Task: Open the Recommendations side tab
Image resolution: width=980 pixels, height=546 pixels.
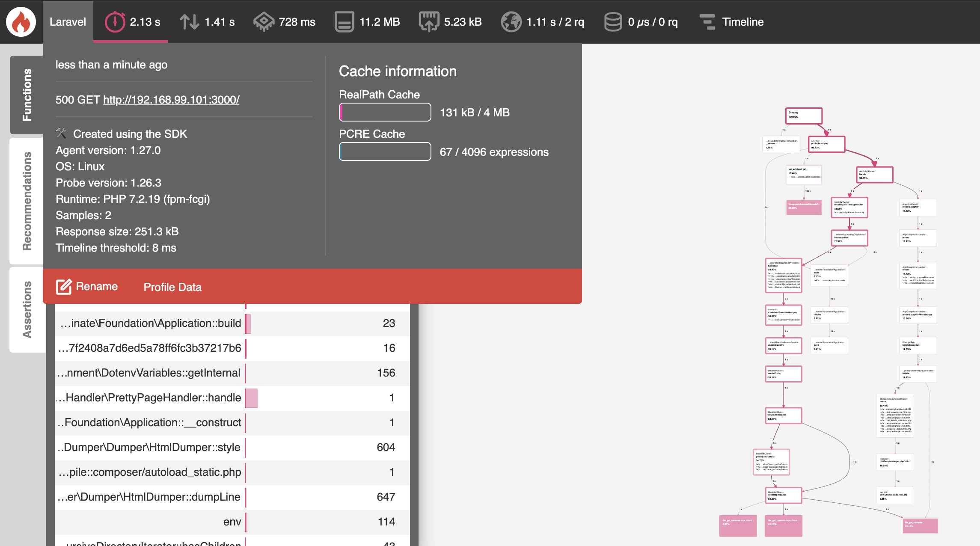Action: (x=27, y=201)
